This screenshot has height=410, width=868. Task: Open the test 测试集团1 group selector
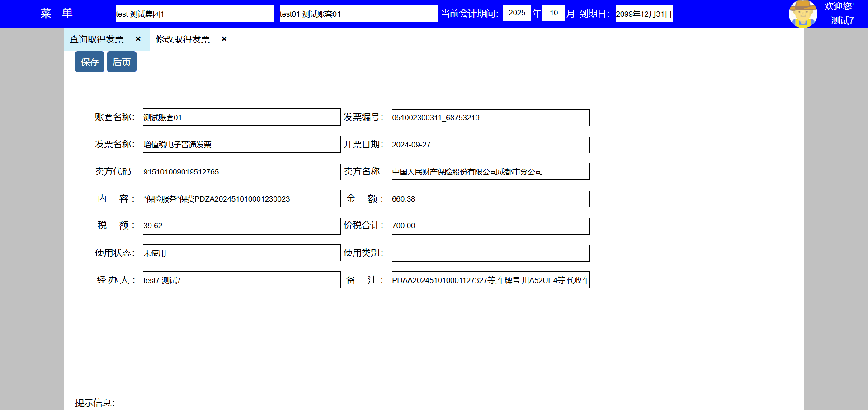point(194,14)
